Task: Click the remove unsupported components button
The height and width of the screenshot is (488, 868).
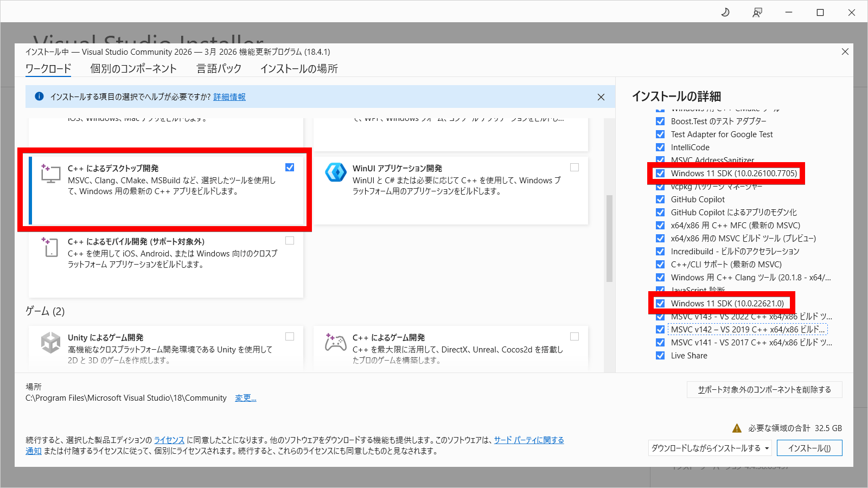Action: click(x=764, y=390)
